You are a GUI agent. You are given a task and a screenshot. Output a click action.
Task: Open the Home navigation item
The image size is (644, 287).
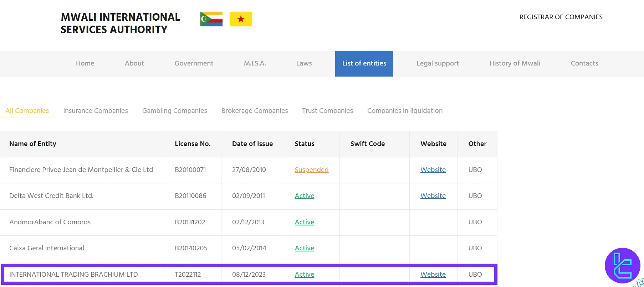[85, 63]
